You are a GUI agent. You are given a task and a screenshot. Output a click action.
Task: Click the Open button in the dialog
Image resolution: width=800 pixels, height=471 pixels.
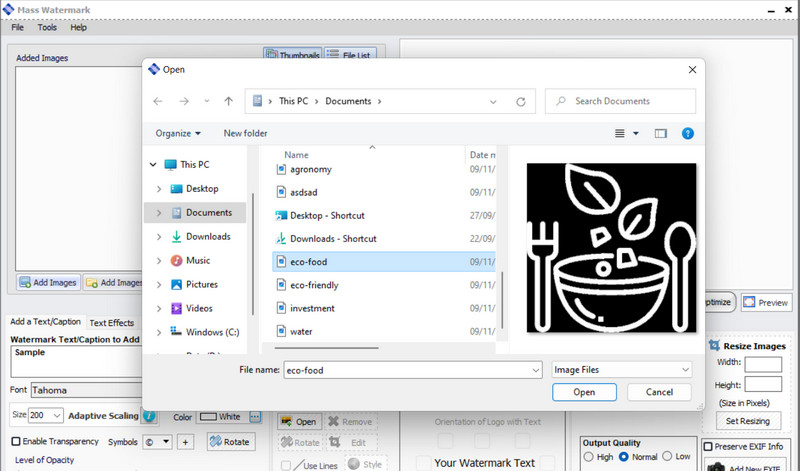coord(584,393)
